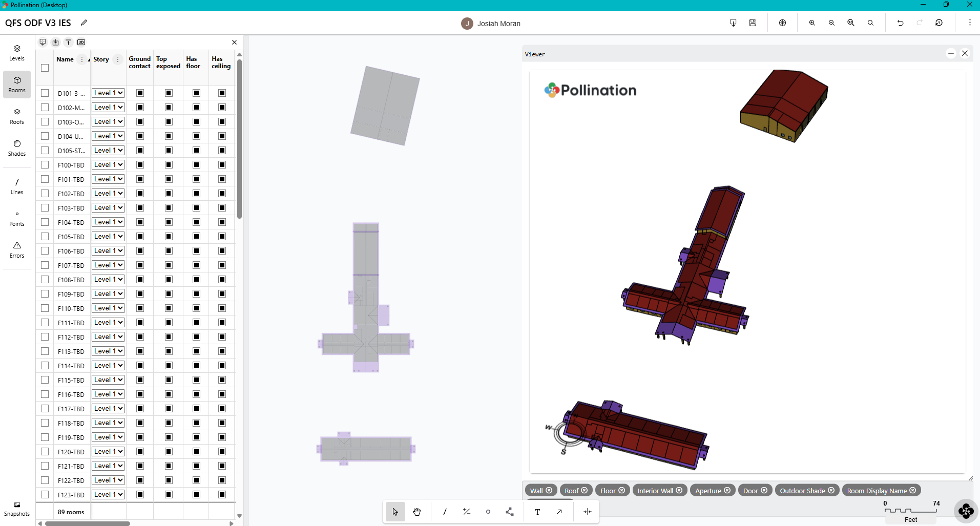
Task: Switch to the Roofs tab
Action: [x=17, y=116]
